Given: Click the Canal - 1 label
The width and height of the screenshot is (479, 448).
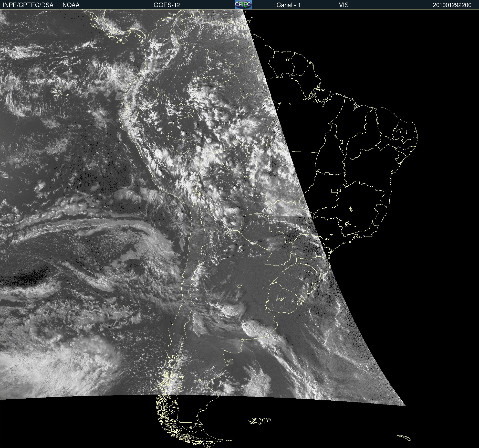Looking at the screenshot, I should point(289,5).
